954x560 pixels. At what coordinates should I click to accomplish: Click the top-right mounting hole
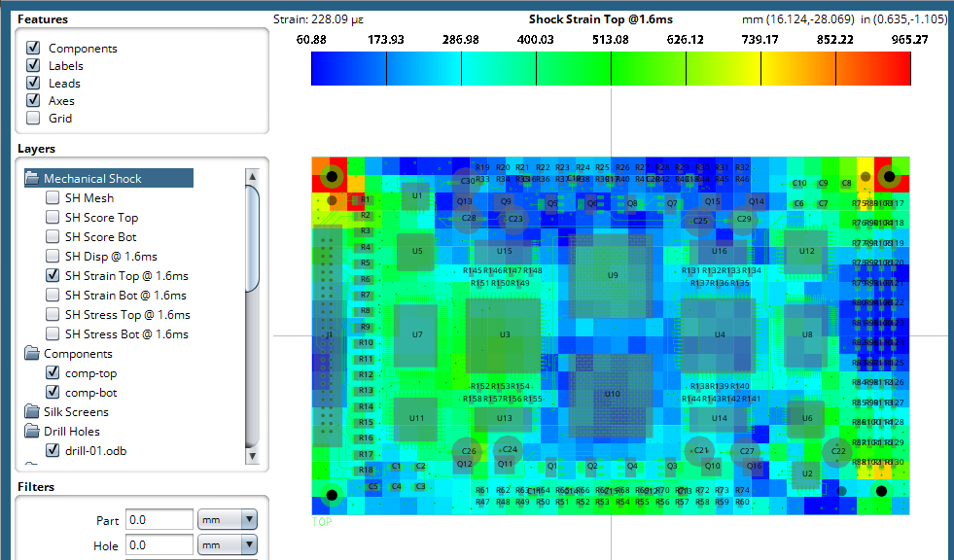(889, 177)
